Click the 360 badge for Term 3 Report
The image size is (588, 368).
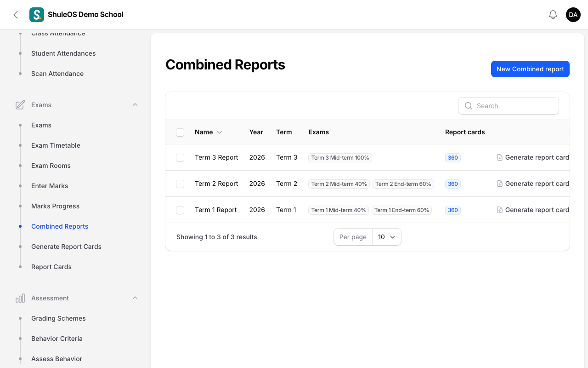pos(453,157)
